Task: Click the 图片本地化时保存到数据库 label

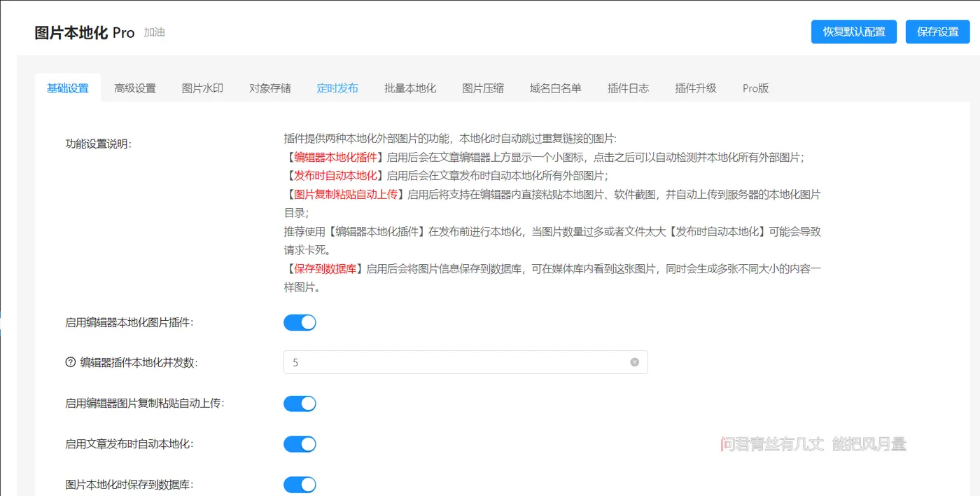Action: (129, 485)
